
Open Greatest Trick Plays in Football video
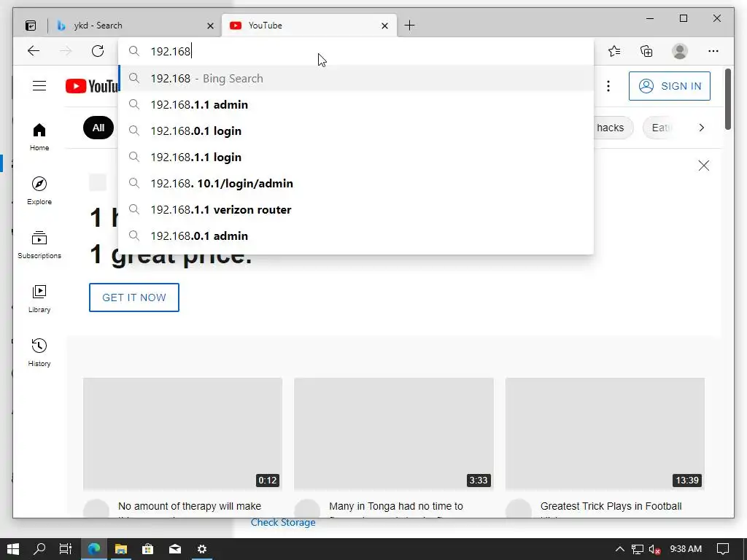coord(611,506)
